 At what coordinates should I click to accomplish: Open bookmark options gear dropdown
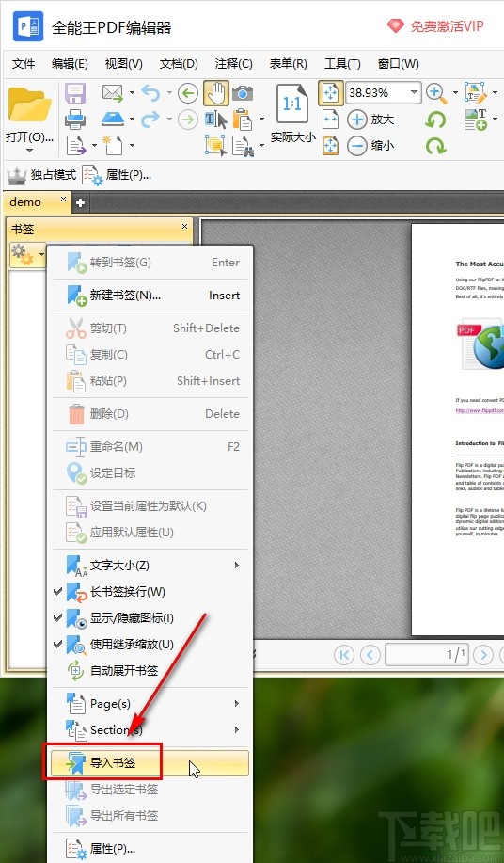click(27, 255)
